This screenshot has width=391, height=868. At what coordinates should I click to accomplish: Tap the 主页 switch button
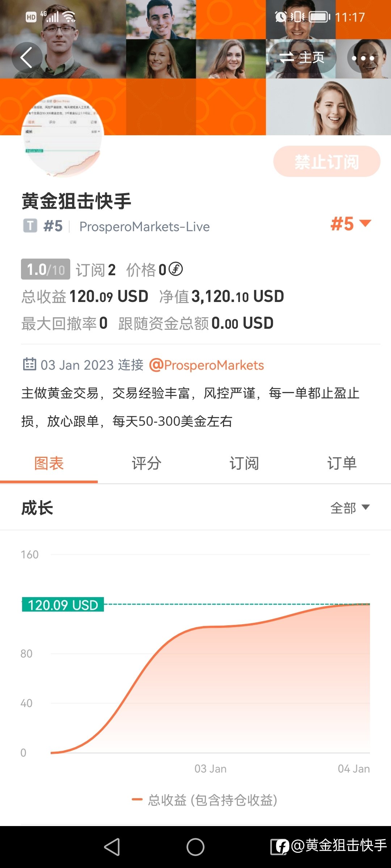click(302, 58)
